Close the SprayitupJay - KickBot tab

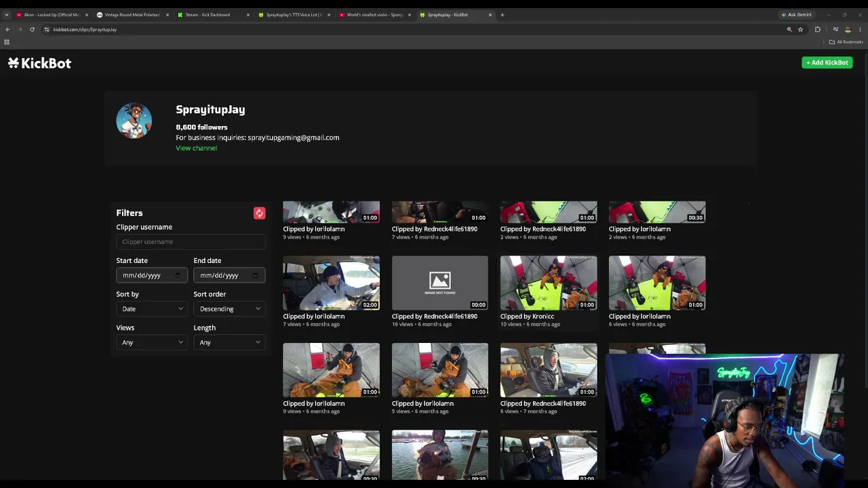click(x=490, y=15)
